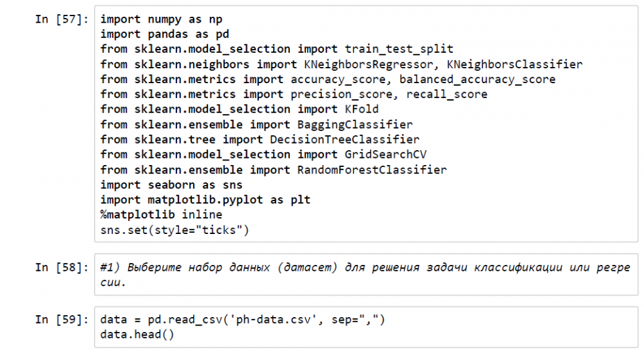The height and width of the screenshot is (350, 644).
Task: Place cursor on the GridSearchCV import line
Action: pyautogui.click(x=263, y=154)
